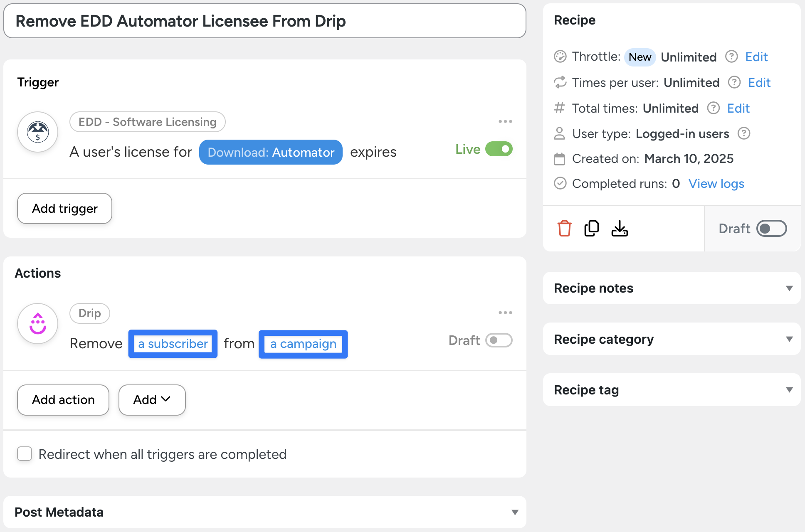Check Redirect when all triggers are completed
Screen dimensions: 805x532
coord(25,454)
